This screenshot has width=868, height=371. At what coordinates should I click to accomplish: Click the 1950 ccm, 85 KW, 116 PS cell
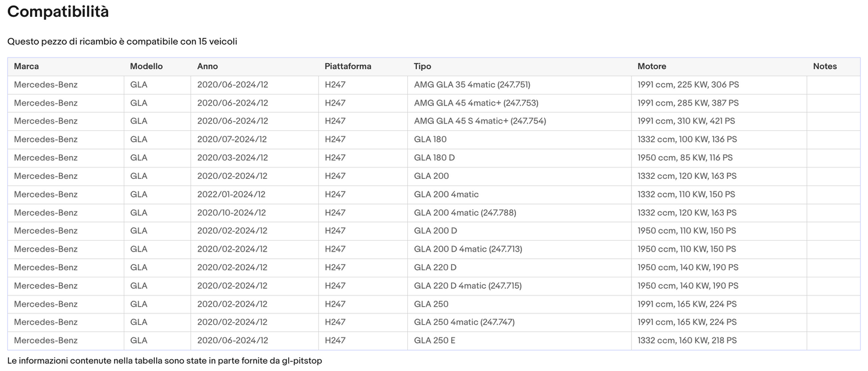[x=685, y=158]
